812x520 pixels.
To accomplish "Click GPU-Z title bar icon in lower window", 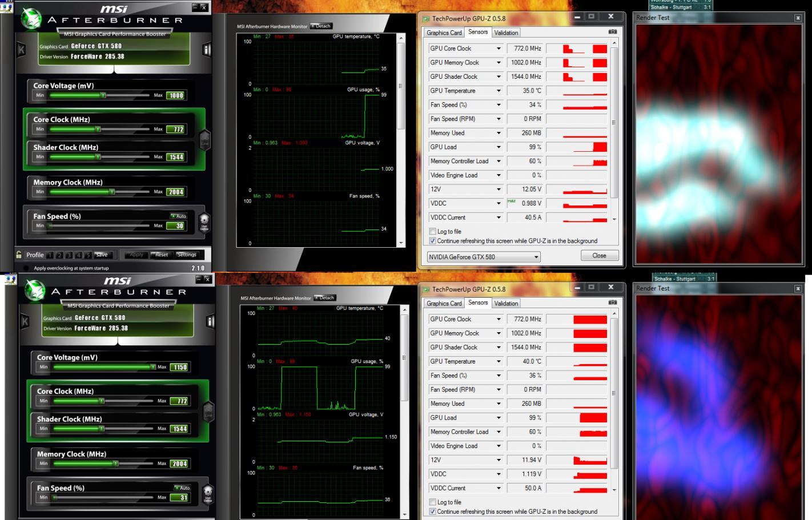I will coord(426,289).
